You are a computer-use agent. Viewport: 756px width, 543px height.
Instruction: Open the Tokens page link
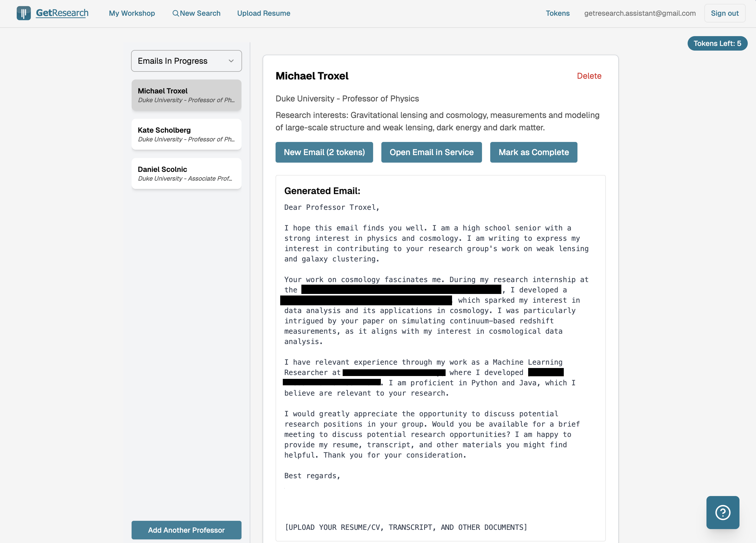tap(557, 13)
